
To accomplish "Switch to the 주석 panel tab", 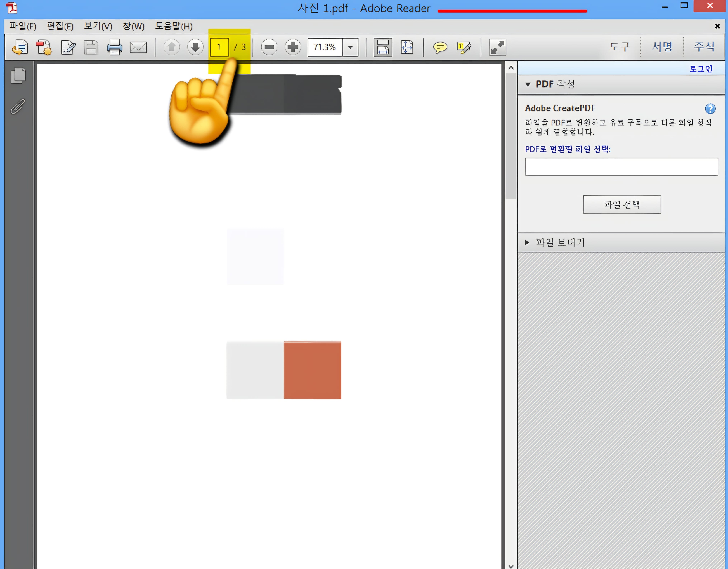I will [x=704, y=47].
